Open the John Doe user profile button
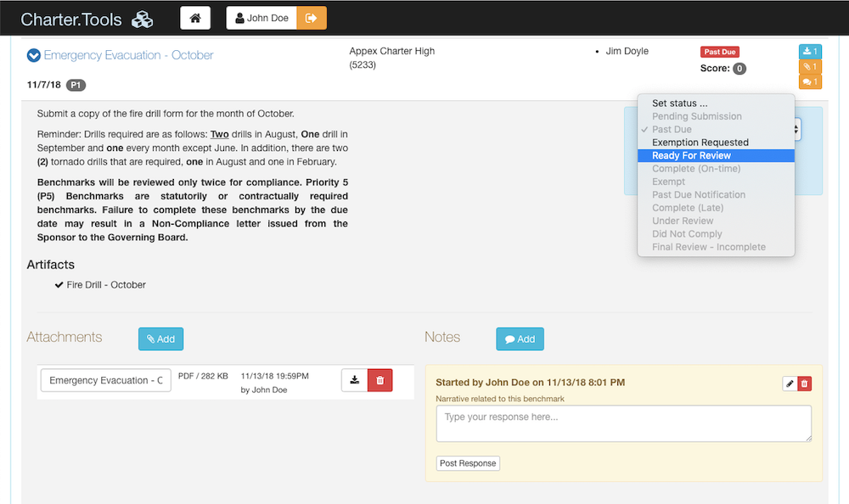This screenshot has width=849, height=504. (261, 19)
